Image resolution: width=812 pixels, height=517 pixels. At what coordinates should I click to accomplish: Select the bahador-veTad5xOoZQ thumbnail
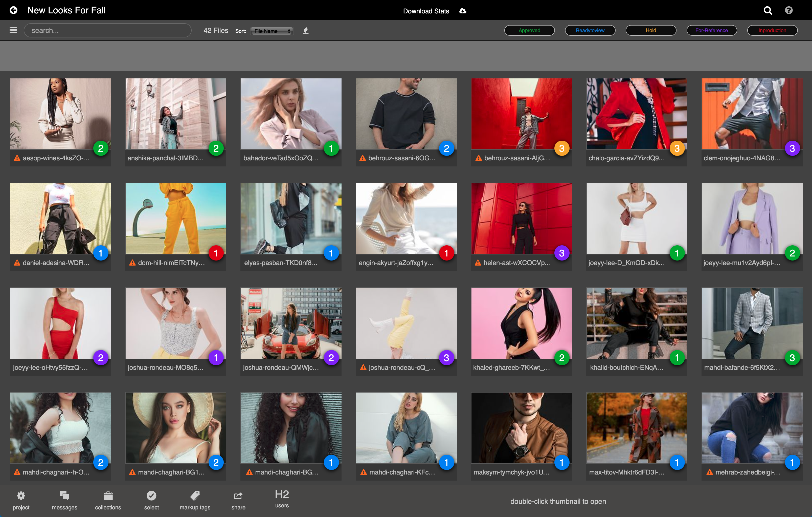click(291, 114)
